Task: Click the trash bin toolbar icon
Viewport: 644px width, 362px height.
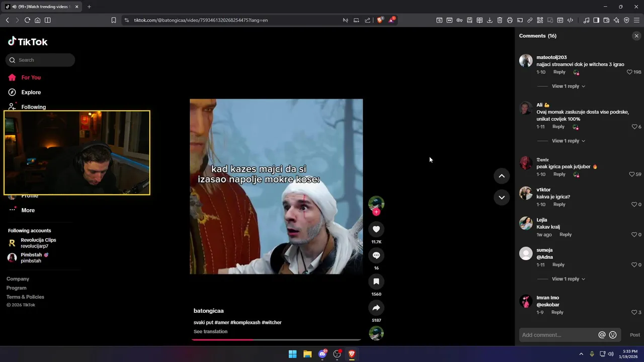Action: click(500, 20)
